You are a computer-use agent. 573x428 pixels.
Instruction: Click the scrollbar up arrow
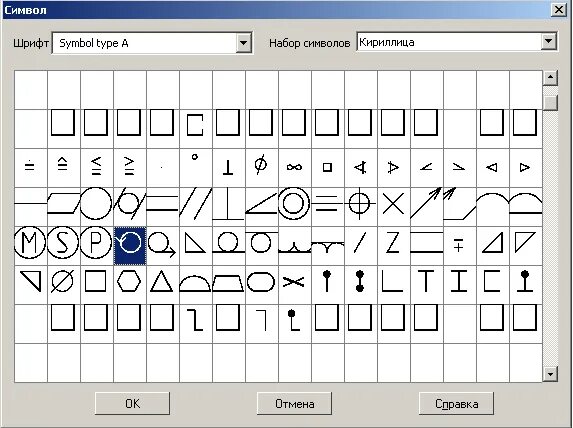coord(550,78)
